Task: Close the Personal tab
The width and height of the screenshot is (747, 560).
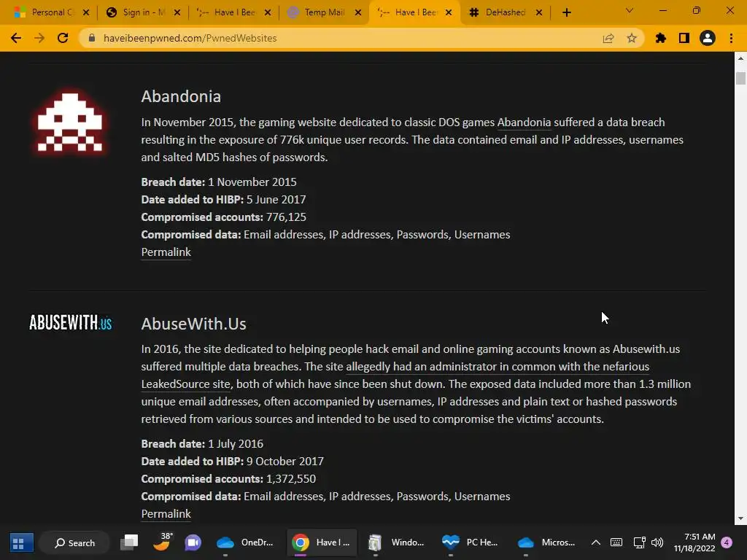Action: click(86, 12)
